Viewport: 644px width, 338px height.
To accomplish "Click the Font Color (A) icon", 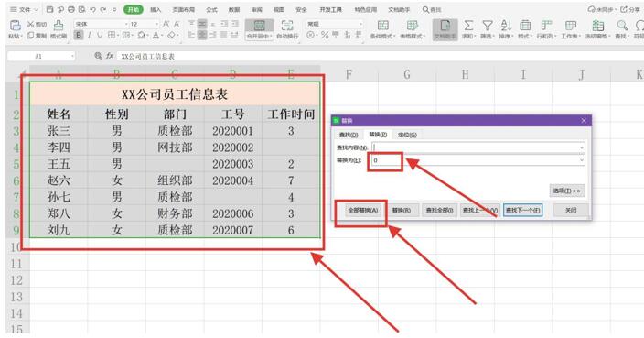I will click(x=156, y=36).
